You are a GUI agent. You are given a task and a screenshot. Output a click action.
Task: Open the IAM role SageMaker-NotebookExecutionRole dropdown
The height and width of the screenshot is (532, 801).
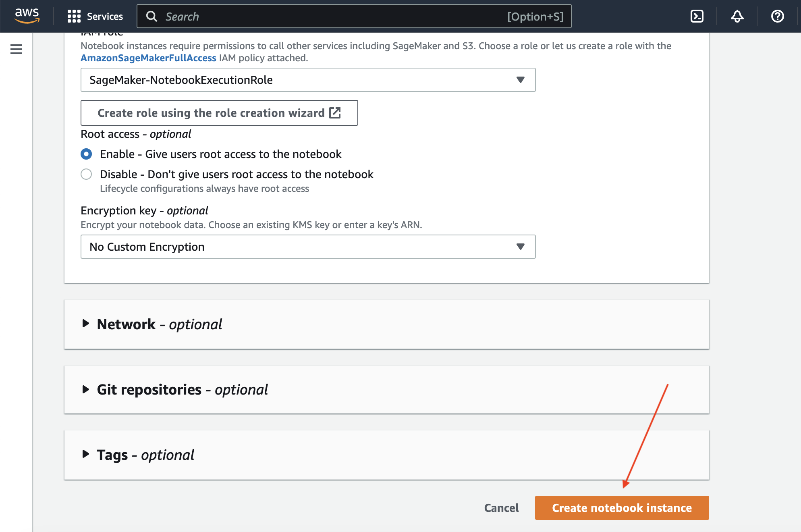point(308,80)
